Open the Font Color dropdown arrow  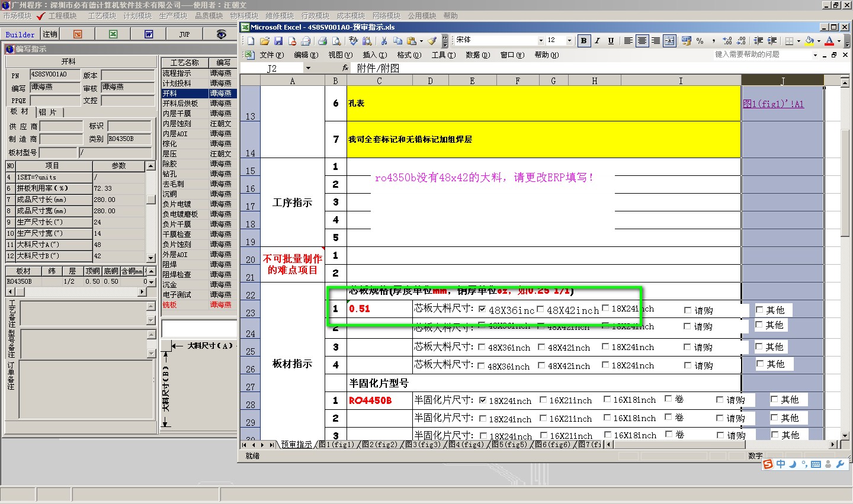(839, 41)
